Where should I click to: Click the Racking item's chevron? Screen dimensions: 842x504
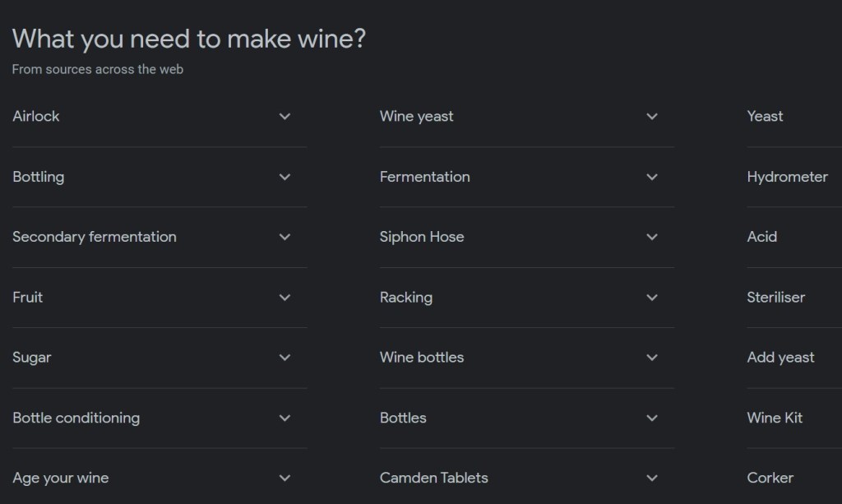click(652, 298)
